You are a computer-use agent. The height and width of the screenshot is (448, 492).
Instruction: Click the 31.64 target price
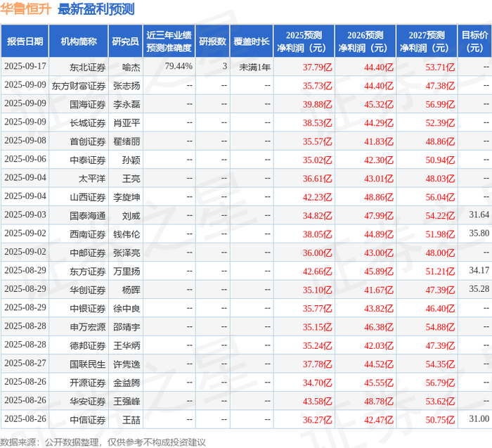(x=479, y=215)
